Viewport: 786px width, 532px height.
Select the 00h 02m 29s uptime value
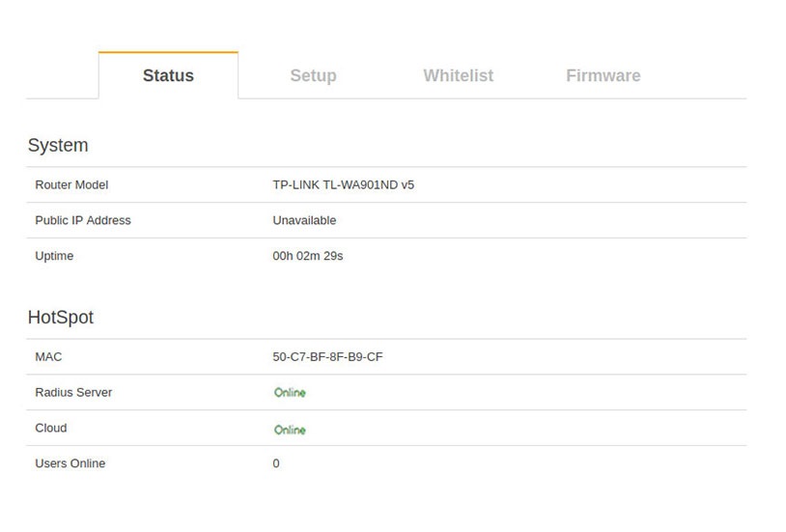(308, 256)
